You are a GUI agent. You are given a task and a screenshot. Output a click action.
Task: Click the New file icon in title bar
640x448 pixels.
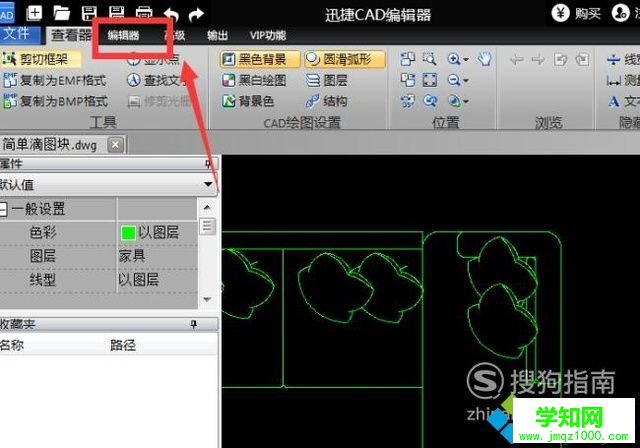click(x=34, y=13)
